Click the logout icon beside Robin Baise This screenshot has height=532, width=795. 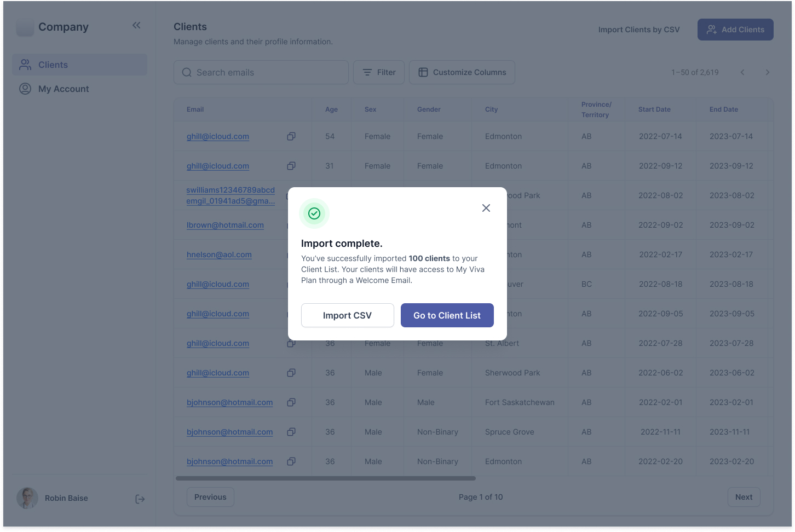click(140, 499)
